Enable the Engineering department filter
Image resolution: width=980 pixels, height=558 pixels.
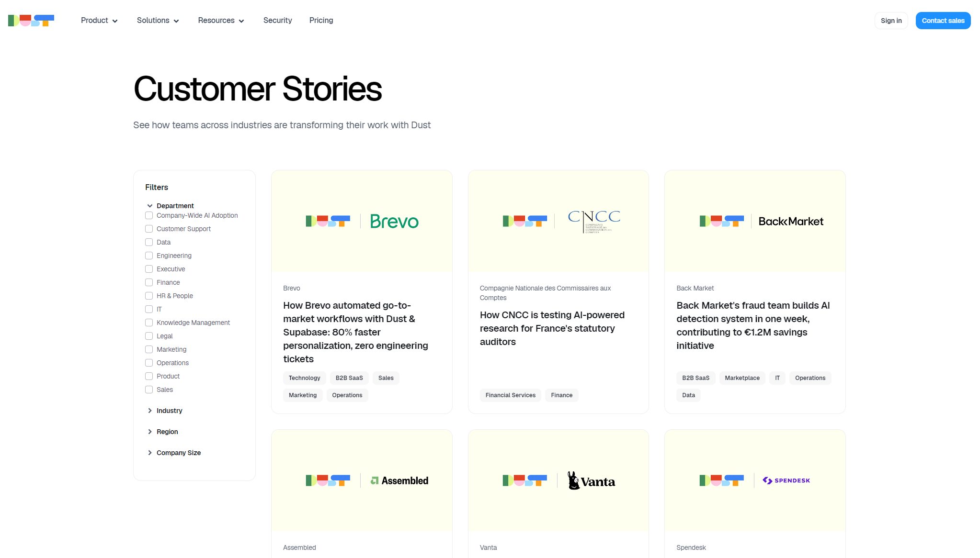coord(149,256)
